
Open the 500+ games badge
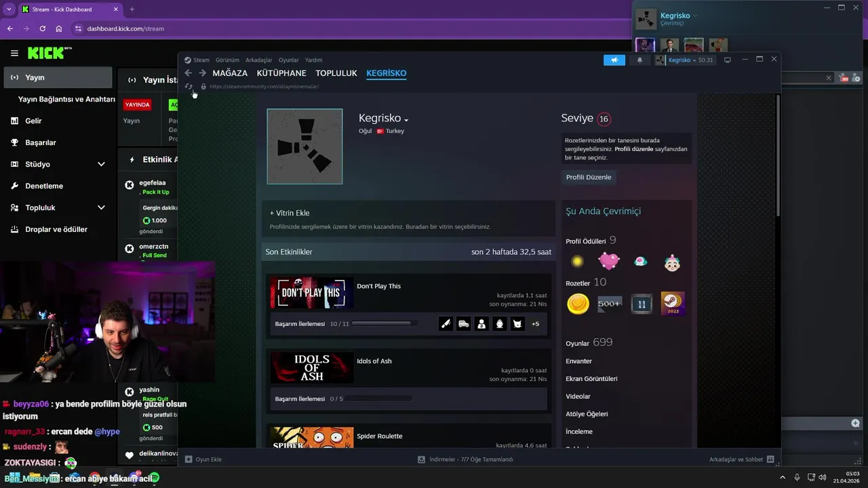pos(610,304)
